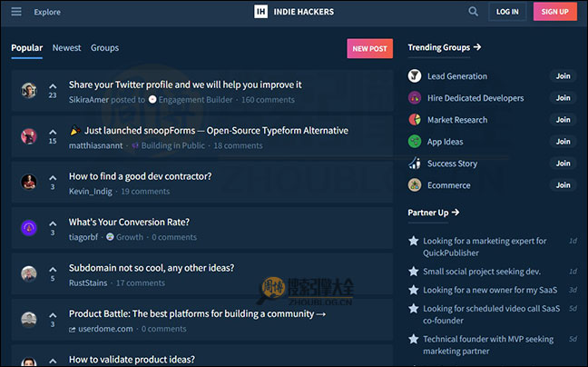This screenshot has height=367, width=588.
Task: Click the Success Story group icon
Action: [x=415, y=164]
